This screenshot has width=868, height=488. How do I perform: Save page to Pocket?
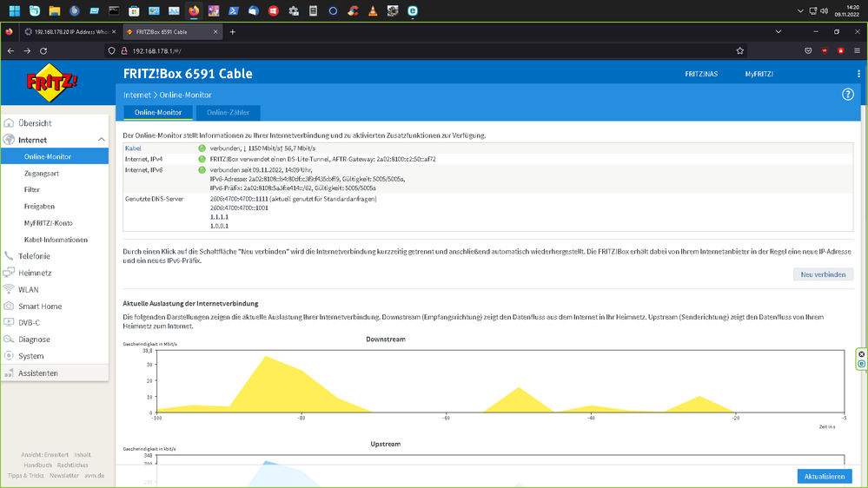tap(808, 51)
